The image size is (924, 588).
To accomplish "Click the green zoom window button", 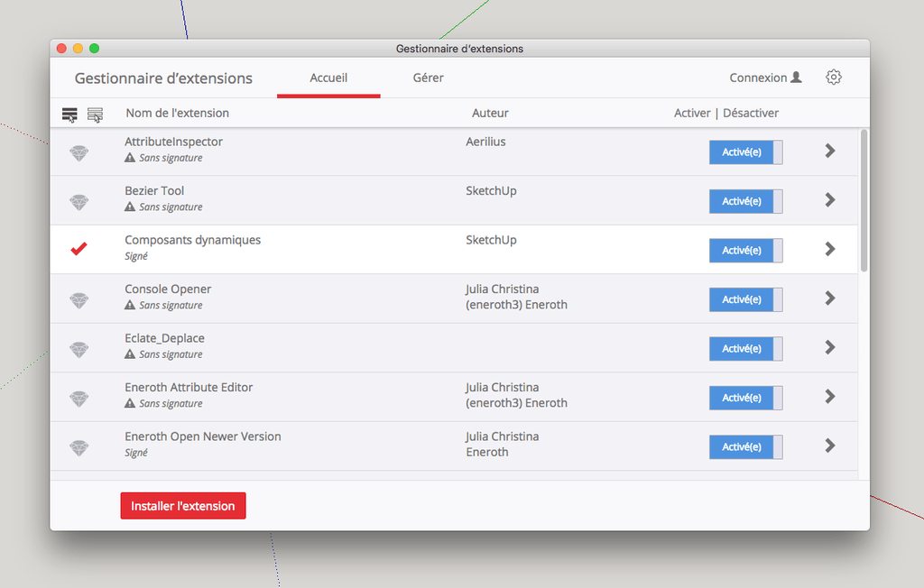I will (x=94, y=49).
